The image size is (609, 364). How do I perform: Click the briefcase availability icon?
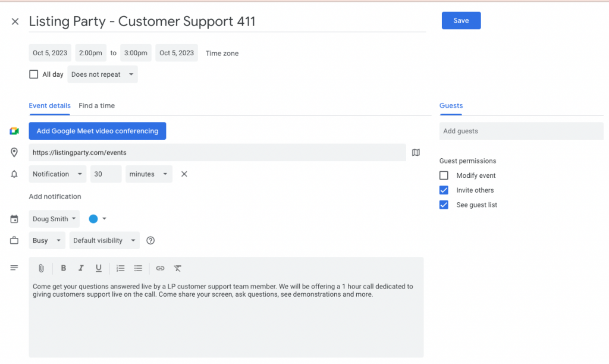[x=14, y=240]
